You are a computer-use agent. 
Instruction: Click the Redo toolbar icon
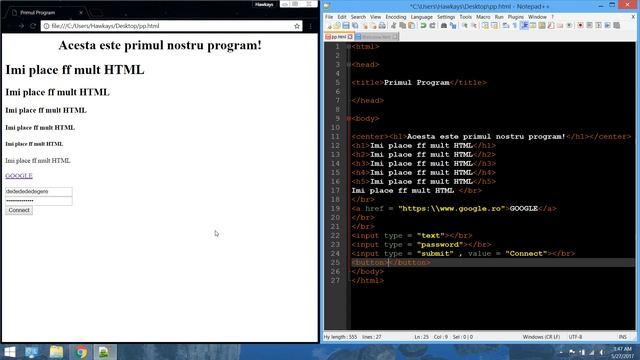(432, 26)
